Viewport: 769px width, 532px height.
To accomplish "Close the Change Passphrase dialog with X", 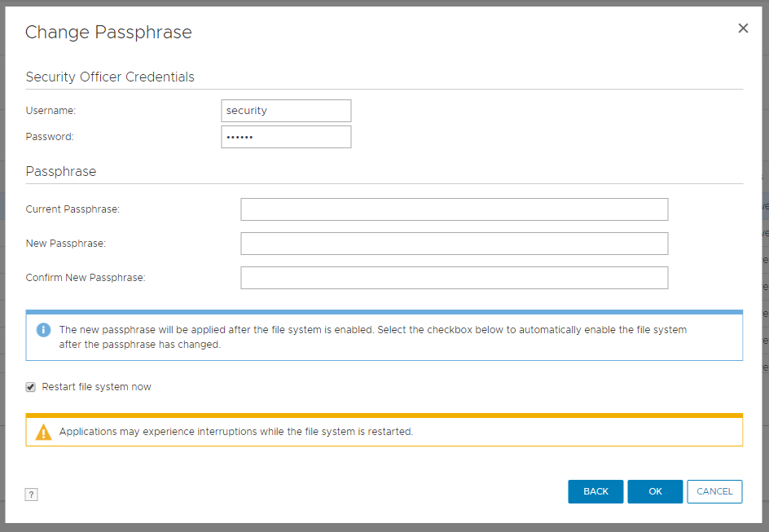I will click(x=743, y=29).
